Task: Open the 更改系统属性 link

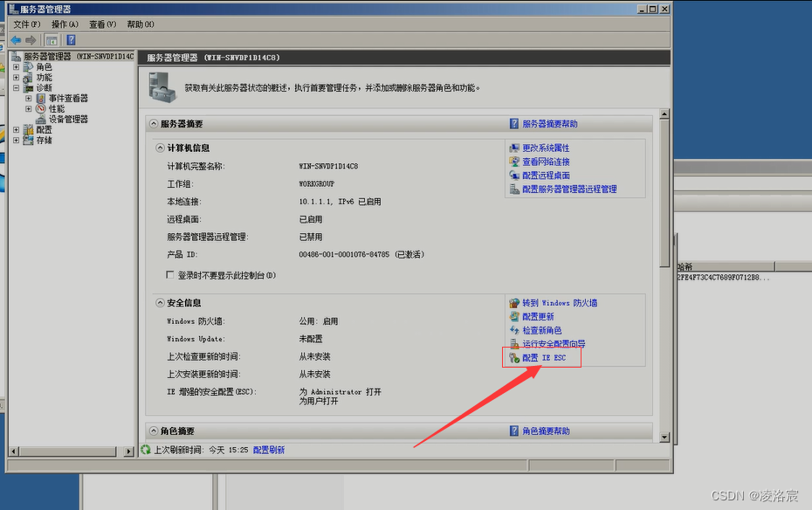Action: pos(546,148)
